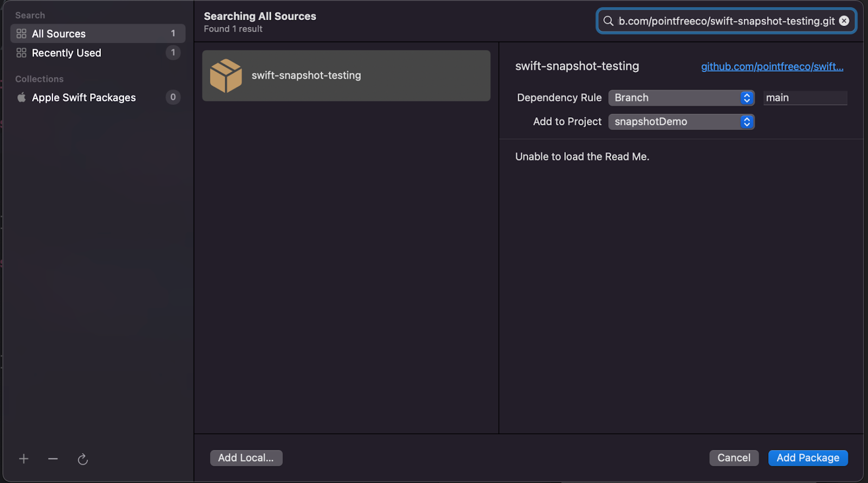Click the Apple Swift Packages count badge 0

173,97
